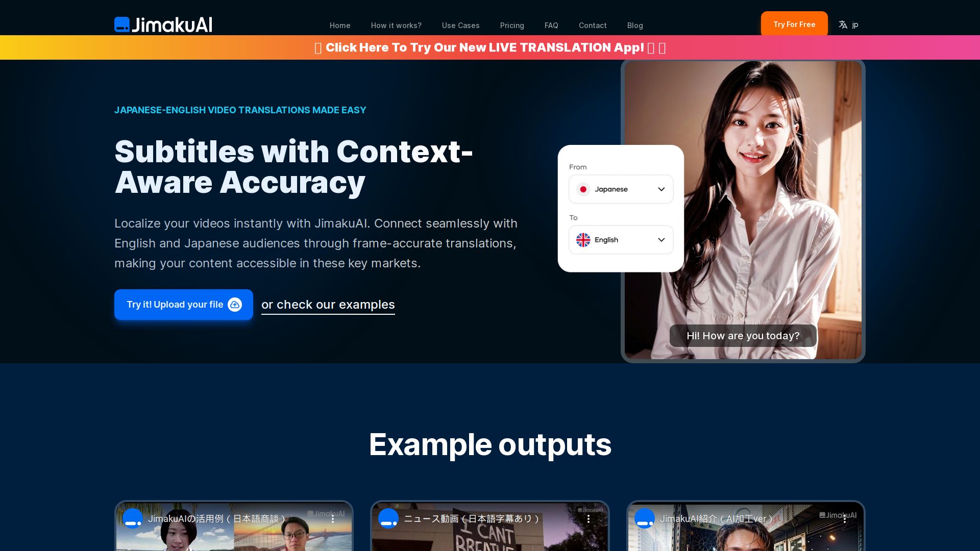The image size is (980, 551).
Task: Click the Try For Free button
Action: pyautogui.click(x=794, y=24)
